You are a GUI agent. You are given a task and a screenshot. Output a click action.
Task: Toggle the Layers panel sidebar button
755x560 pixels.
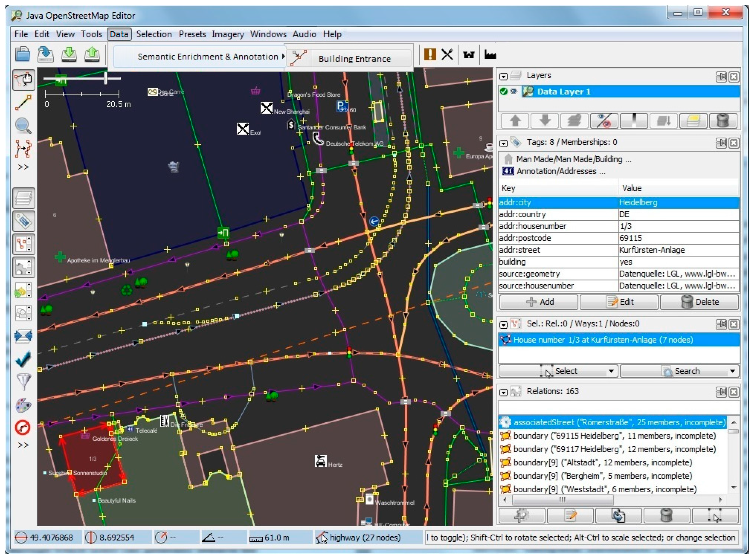coord(23,198)
